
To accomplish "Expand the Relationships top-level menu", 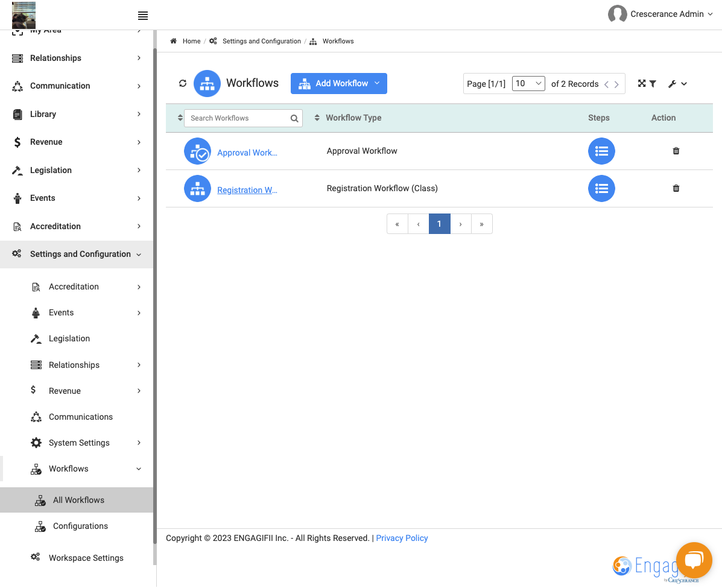I will (77, 58).
